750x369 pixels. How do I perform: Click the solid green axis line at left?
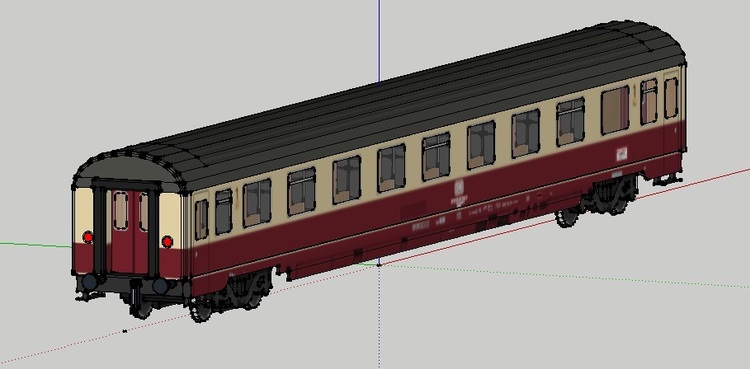(36, 245)
